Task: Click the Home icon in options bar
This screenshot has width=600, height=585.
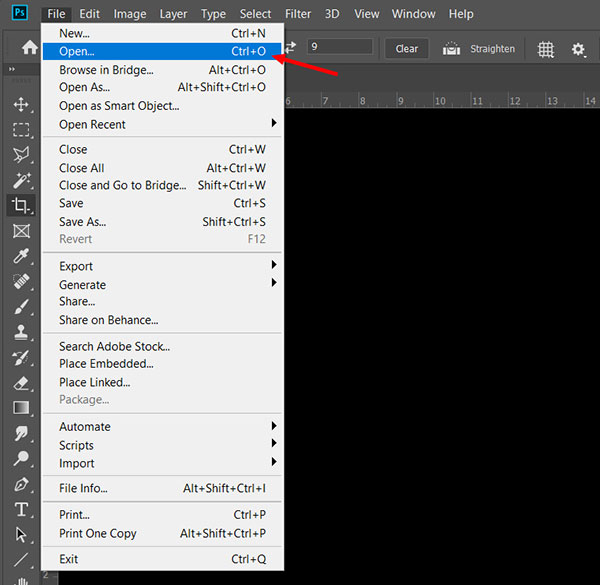Action: point(18,49)
